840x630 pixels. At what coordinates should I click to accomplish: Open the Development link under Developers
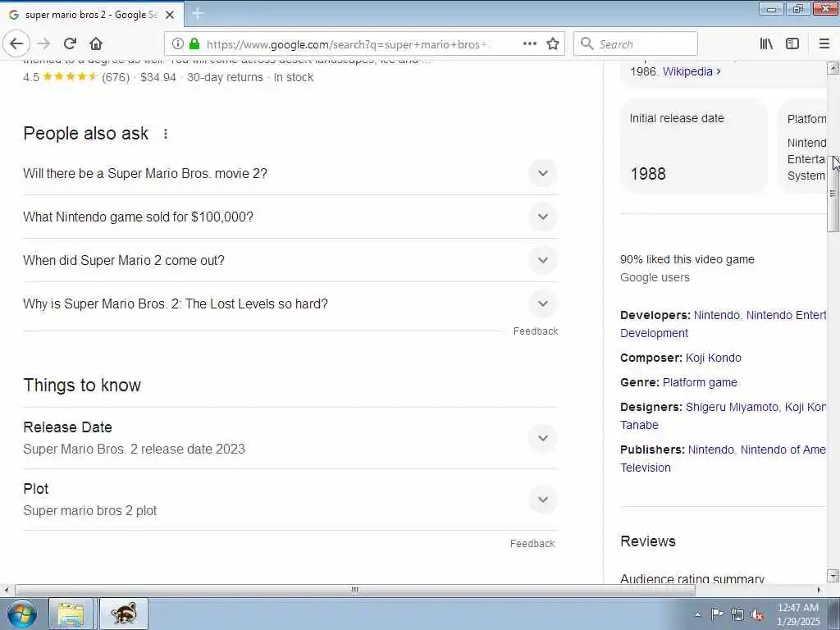click(x=654, y=333)
